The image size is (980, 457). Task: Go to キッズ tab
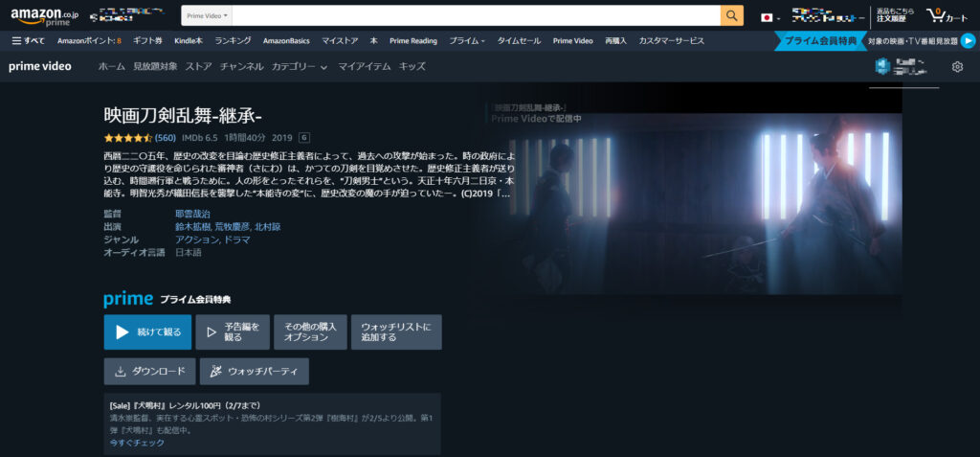pos(412,66)
